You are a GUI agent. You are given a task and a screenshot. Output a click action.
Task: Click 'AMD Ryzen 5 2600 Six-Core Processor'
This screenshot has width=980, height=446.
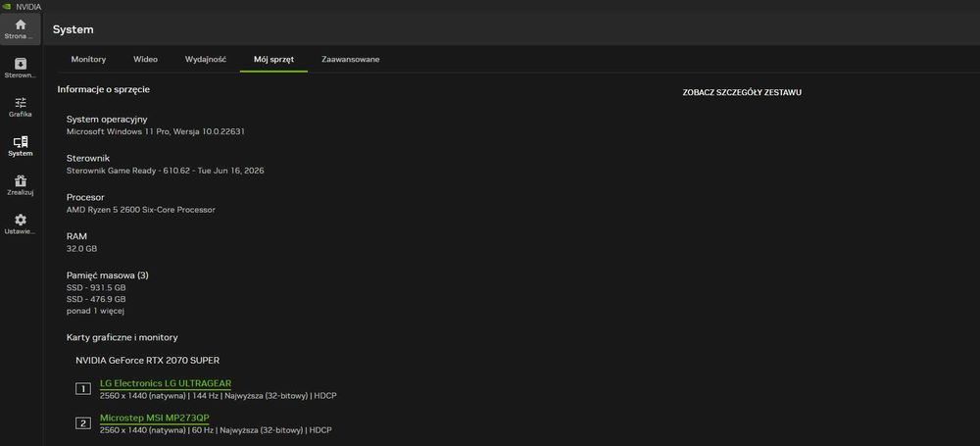point(140,210)
